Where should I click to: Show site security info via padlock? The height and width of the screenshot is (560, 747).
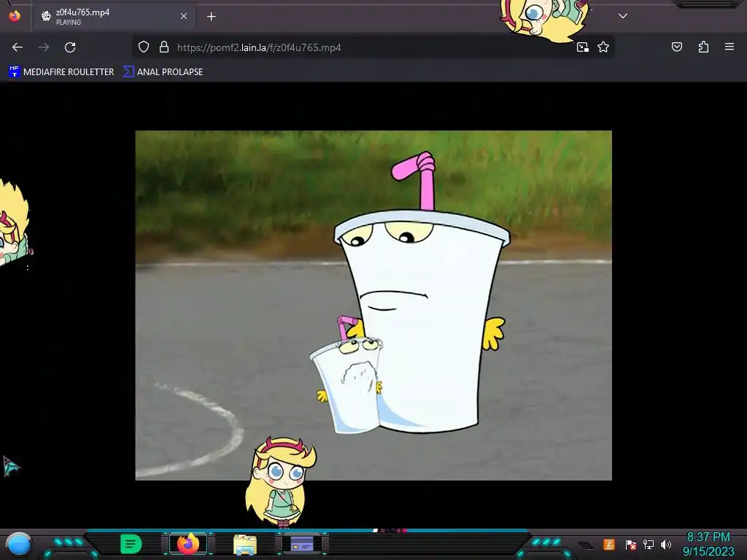click(164, 47)
